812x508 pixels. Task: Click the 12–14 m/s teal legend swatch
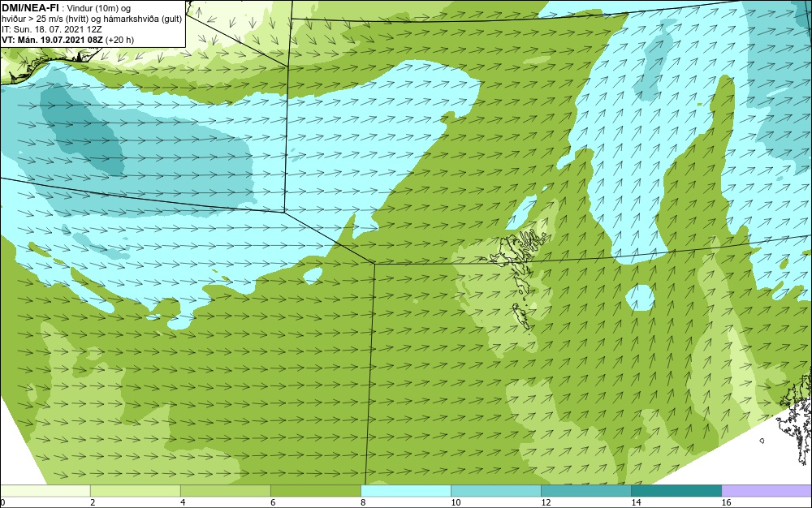point(585,490)
